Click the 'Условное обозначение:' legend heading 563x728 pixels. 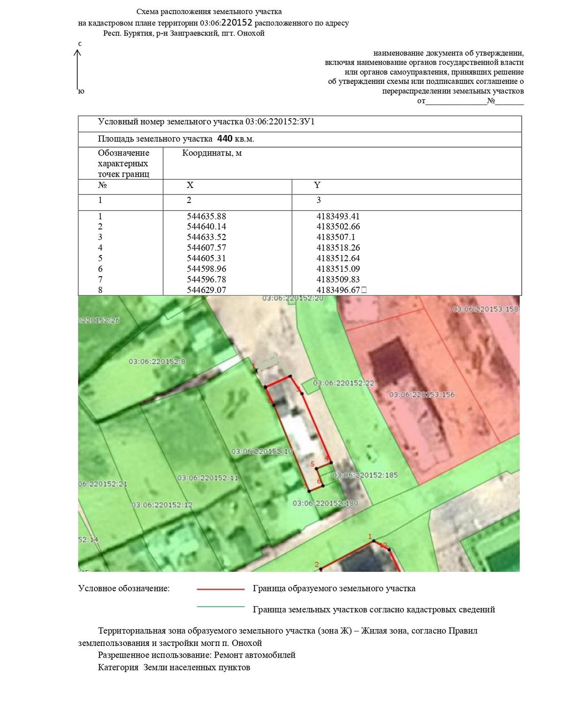(124, 588)
